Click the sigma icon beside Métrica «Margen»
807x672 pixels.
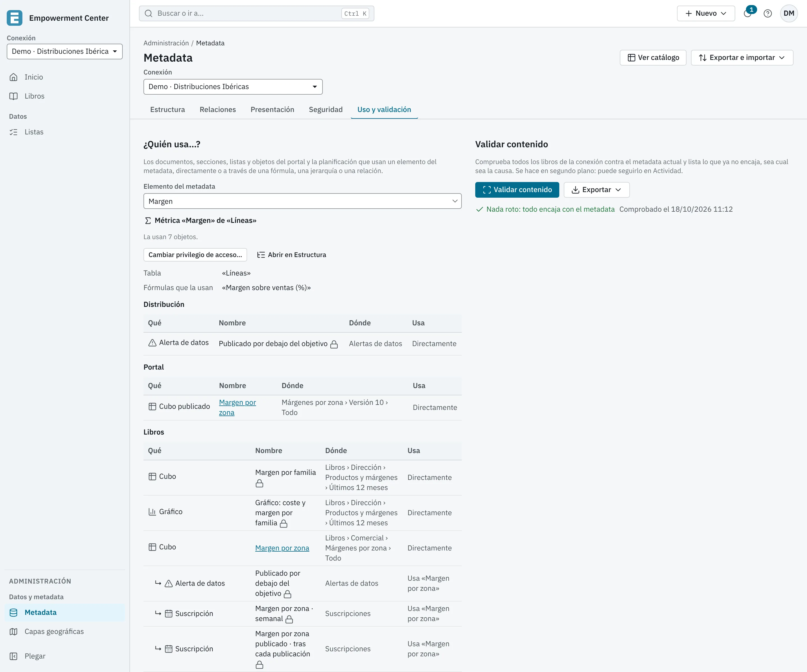[148, 221]
